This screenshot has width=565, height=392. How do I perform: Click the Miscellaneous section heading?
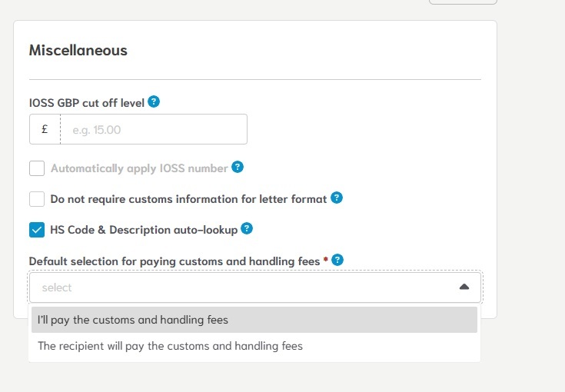[x=78, y=51]
